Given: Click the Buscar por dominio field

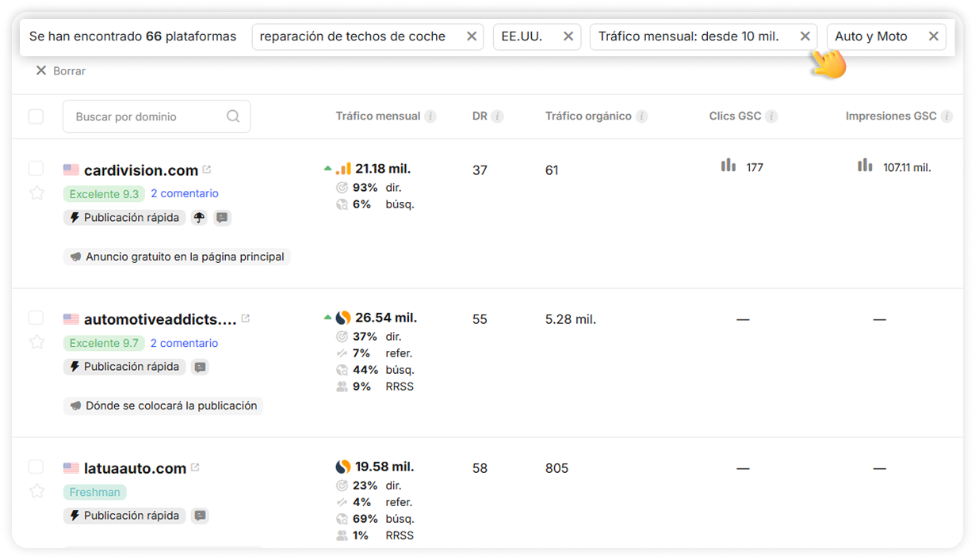Looking at the screenshot, I should point(147,116).
